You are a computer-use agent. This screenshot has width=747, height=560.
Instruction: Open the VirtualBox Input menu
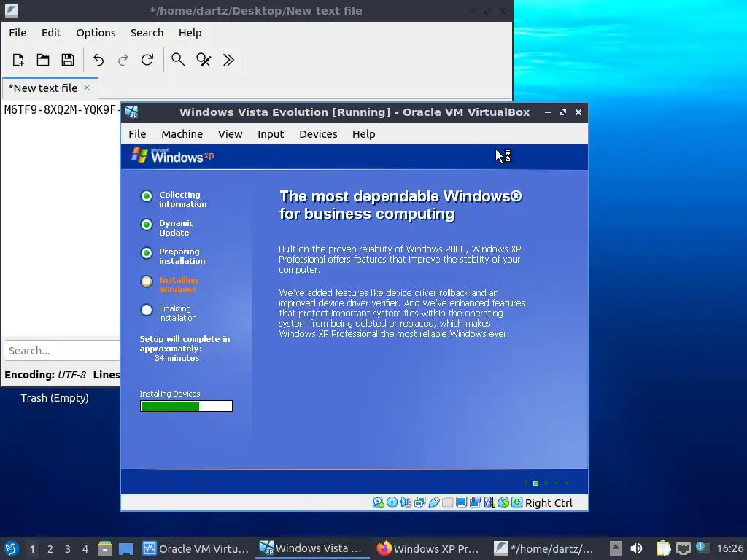pos(271,134)
